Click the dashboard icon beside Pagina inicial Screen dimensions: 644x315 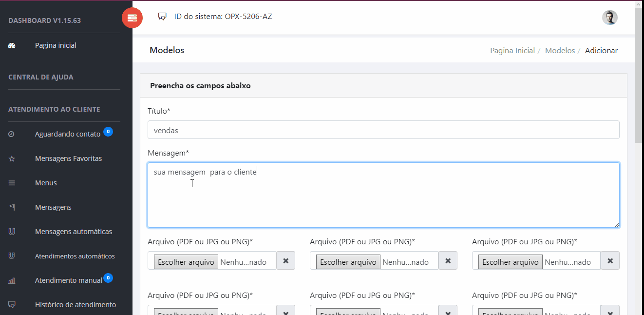12,45
